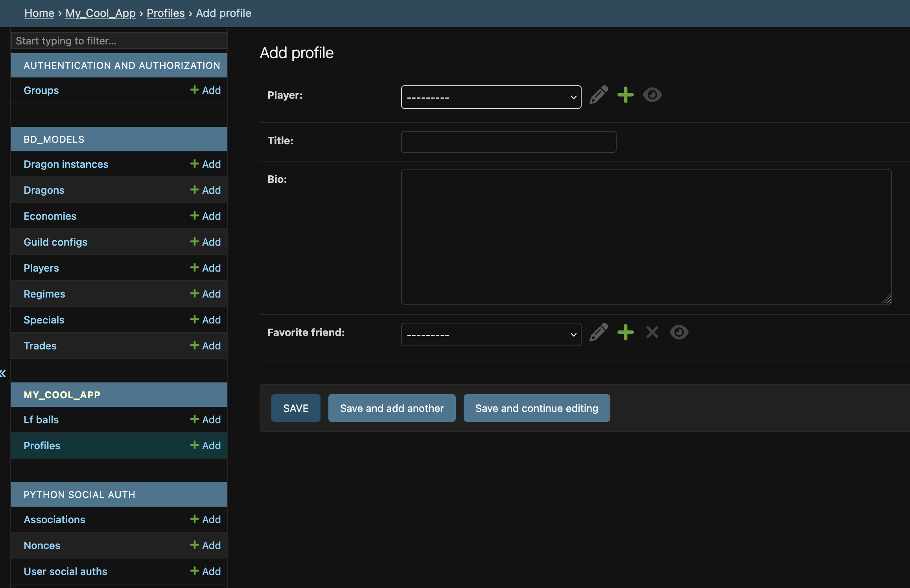
Task: Click the pencil icon beside Favorite friend
Action: pos(599,333)
